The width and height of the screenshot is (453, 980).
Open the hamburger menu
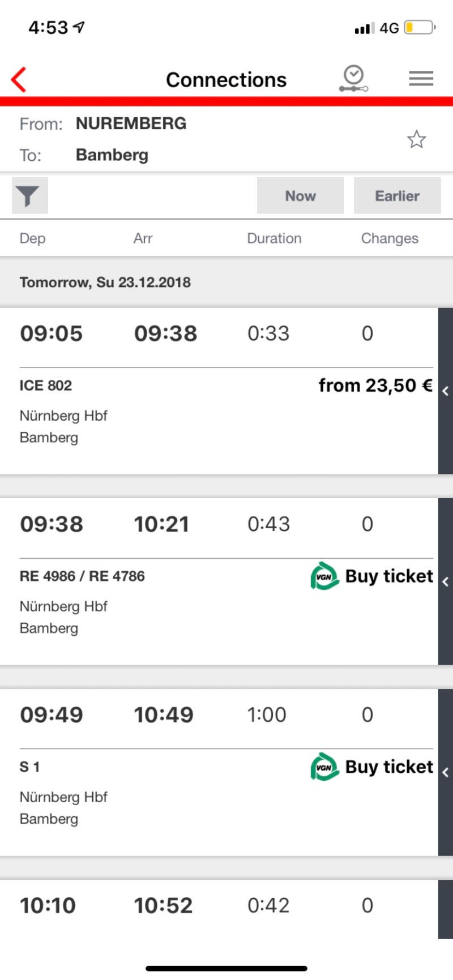421,79
